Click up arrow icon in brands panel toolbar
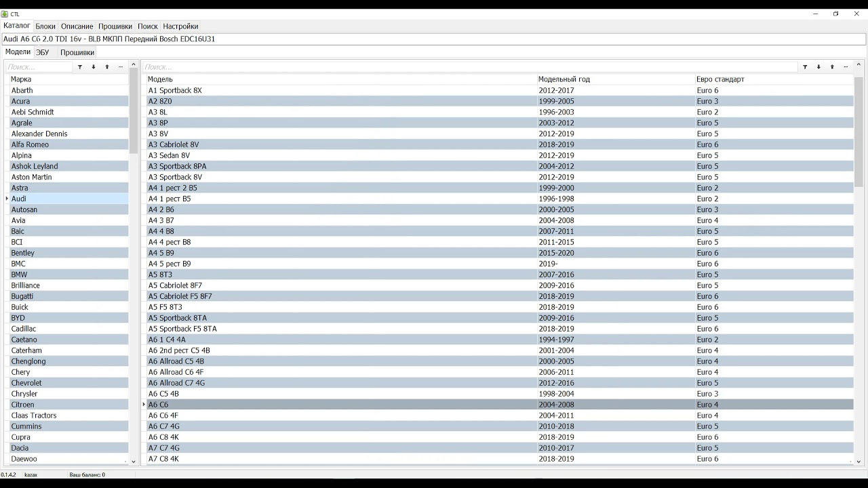This screenshot has width=868, height=488. pyautogui.click(x=107, y=67)
